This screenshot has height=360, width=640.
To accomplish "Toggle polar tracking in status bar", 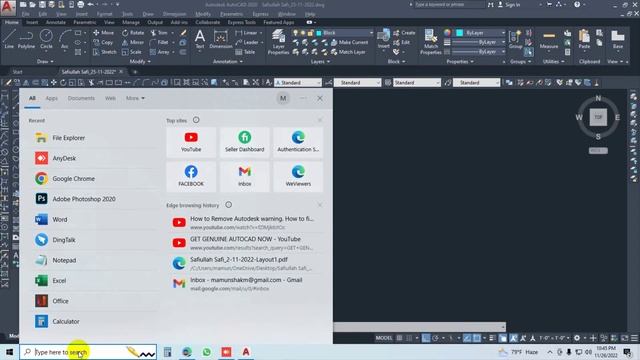I will coord(435,338).
